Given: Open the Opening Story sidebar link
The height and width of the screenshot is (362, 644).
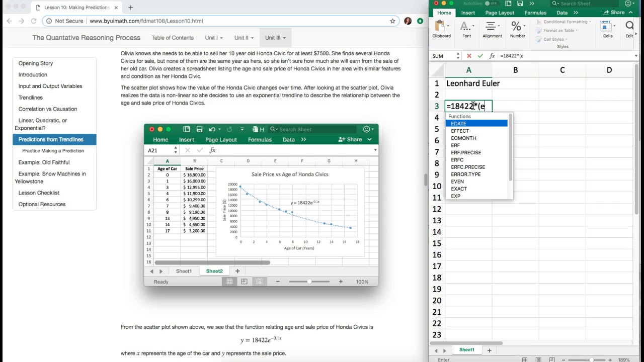Looking at the screenshot, I should pos(36,63).
